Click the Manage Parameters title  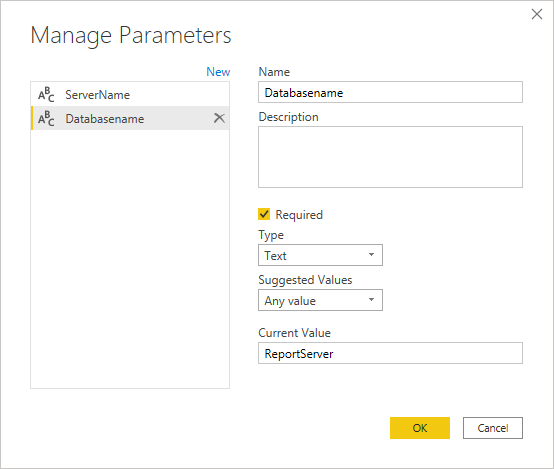[x=131, y=35]
